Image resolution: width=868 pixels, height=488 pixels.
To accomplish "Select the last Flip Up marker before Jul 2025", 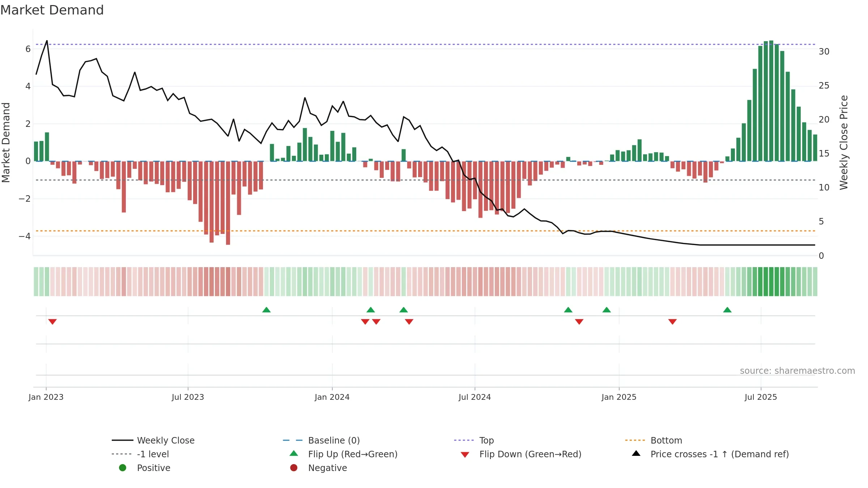I will [x=727, y=310].
